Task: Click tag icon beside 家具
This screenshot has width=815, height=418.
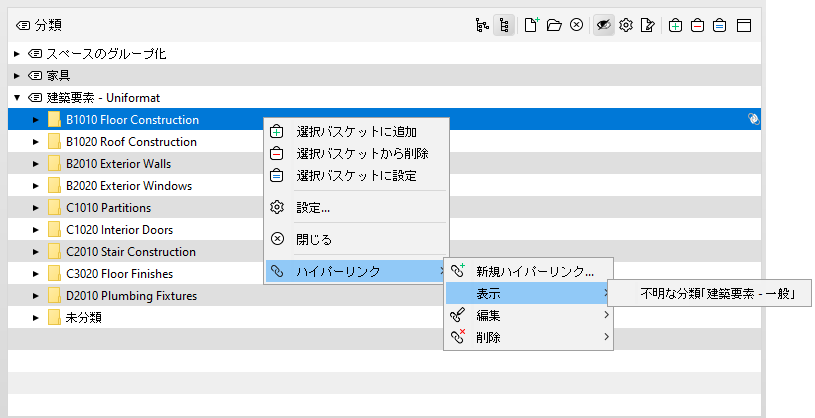Action: point(35,76)
